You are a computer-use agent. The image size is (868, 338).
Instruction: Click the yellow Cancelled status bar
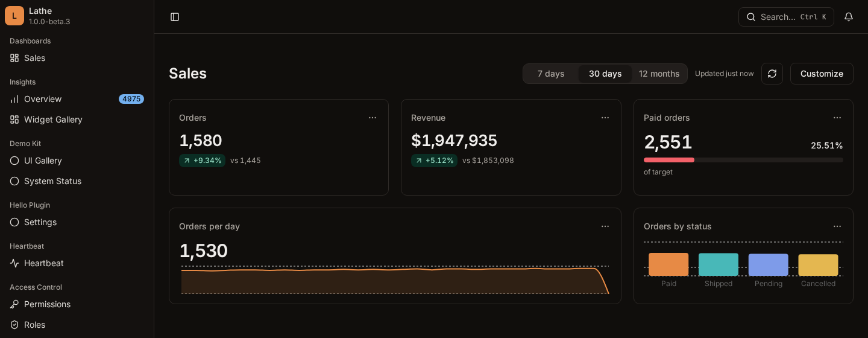pyautogui.click(x=818, y=265)
